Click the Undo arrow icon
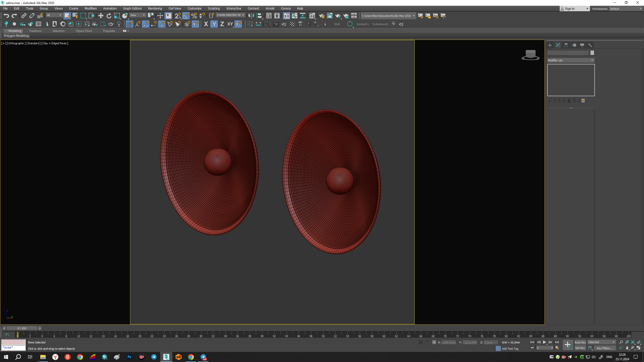Viewport: 644px width, 362px height. [x=6, y=16]
